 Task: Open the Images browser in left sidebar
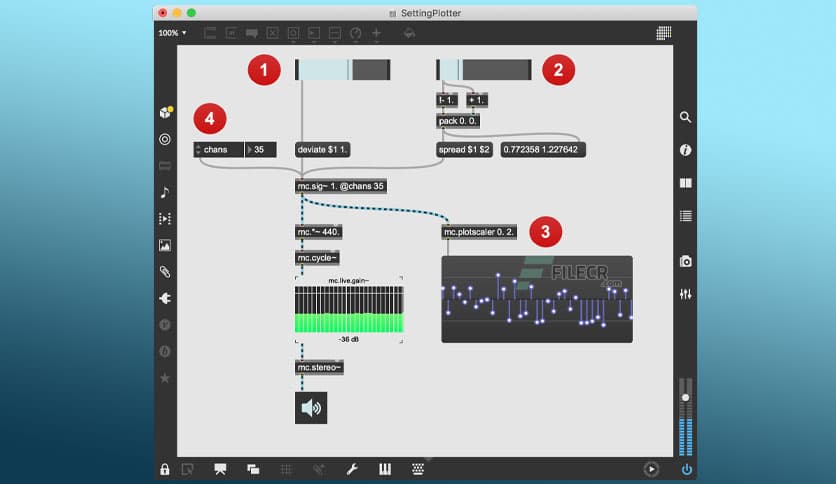click(165, 245)
